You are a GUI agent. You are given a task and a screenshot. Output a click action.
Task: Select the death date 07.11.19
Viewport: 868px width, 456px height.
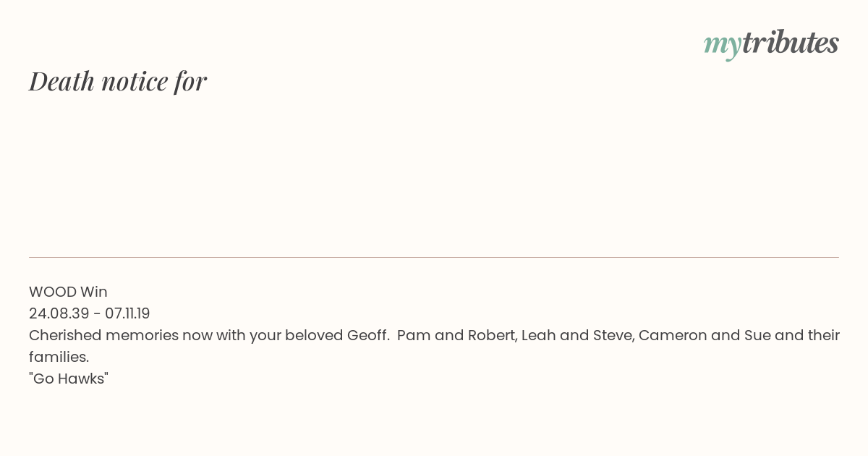click(x=127, y=313)
